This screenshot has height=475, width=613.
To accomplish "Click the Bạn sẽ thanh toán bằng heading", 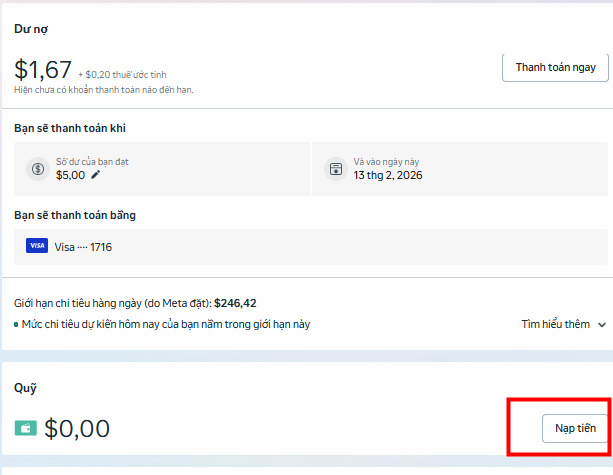I will (75, 214).
